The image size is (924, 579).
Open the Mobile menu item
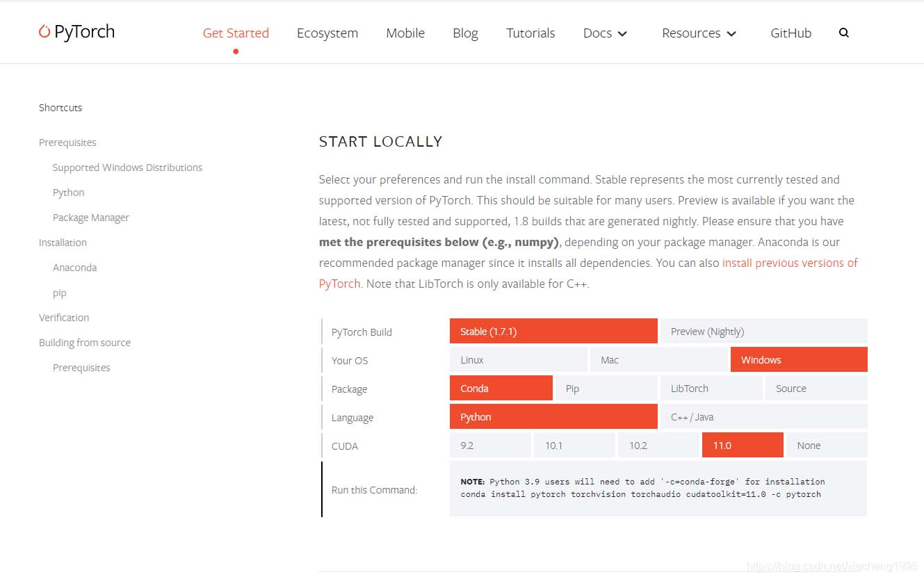[405, 33]
